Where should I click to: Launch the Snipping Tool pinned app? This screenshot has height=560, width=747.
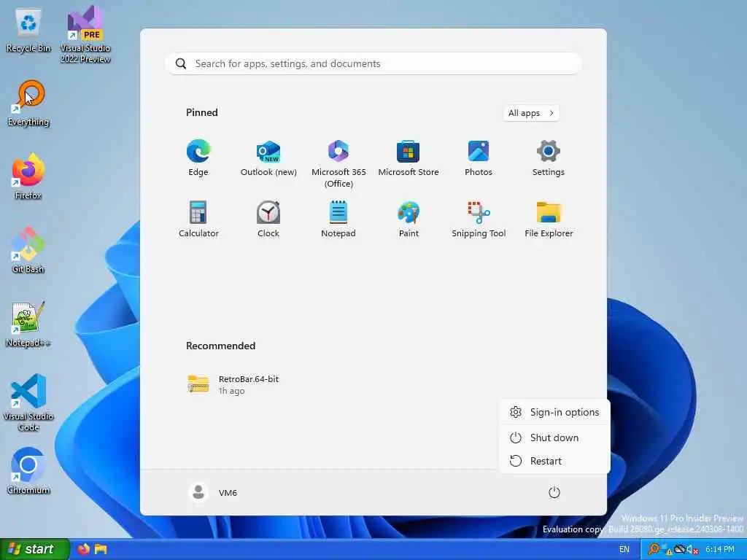tap(479, 219)
